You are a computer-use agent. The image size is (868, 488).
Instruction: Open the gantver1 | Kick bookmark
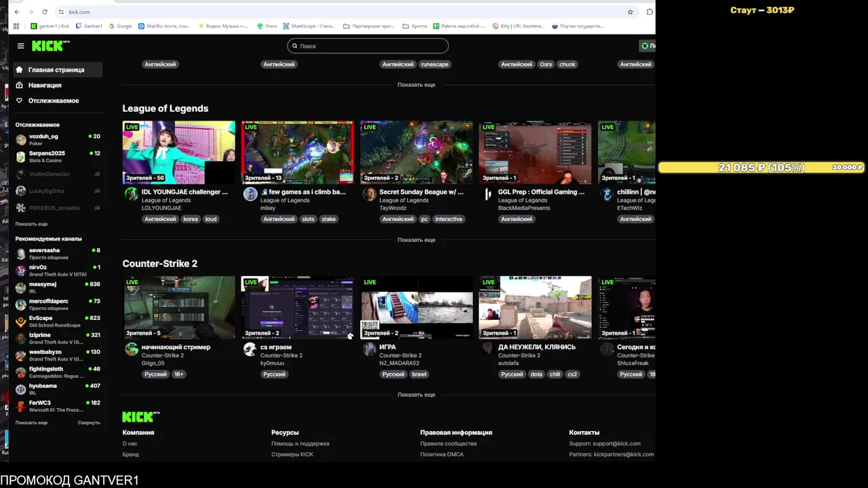pos(50,26)
